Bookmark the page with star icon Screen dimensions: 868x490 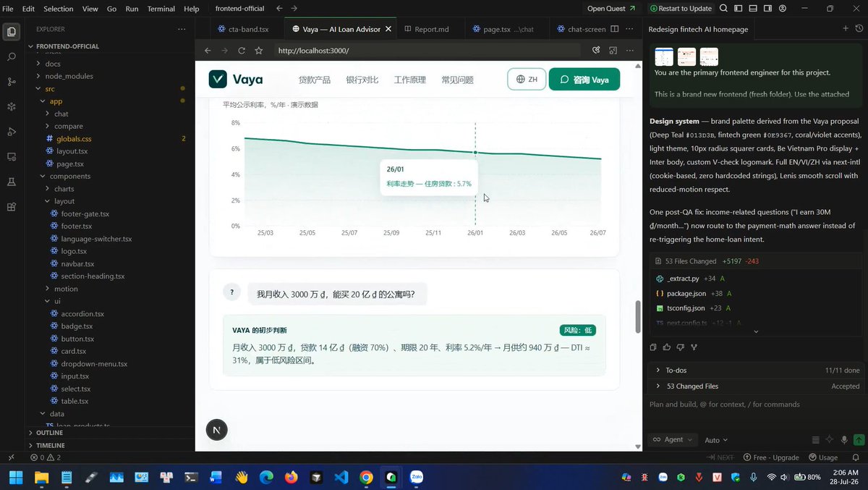point(258,51)
